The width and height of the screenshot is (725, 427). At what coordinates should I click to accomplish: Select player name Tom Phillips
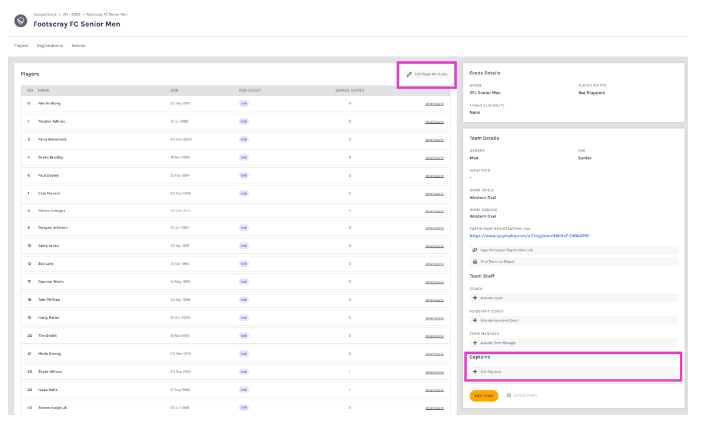tap(49, 300)
